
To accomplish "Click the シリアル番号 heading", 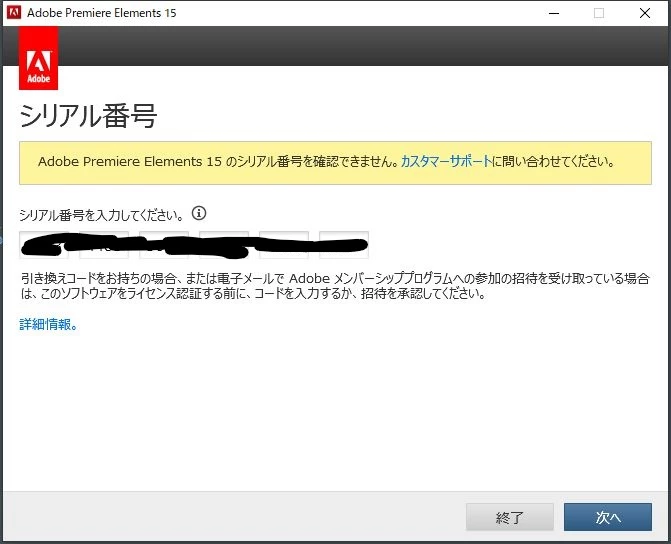I will tap(88, 116).
